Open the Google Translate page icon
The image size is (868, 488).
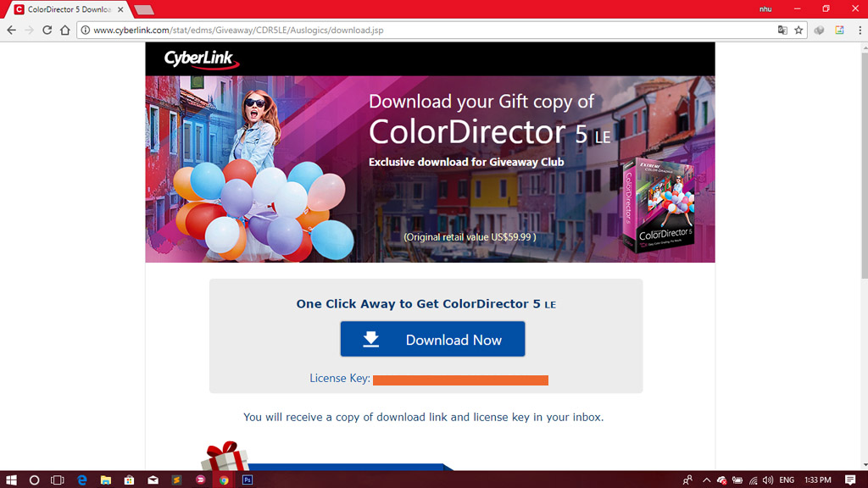(782, 30)
